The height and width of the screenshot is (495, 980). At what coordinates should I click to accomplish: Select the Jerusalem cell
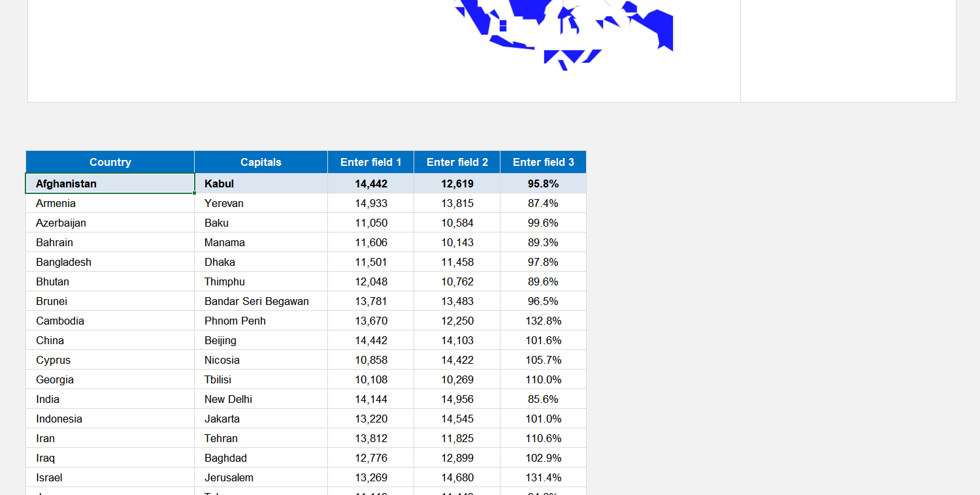coord(261,477)
